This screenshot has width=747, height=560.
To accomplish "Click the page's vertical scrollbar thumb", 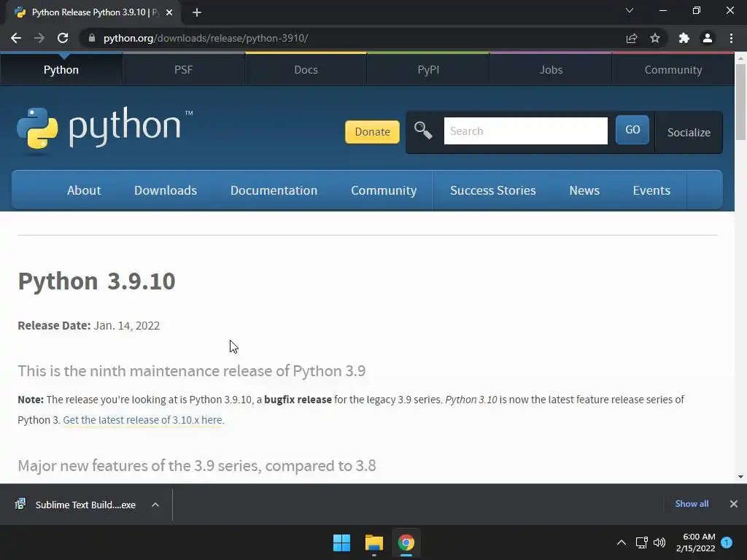I will (x=740, y=101).
